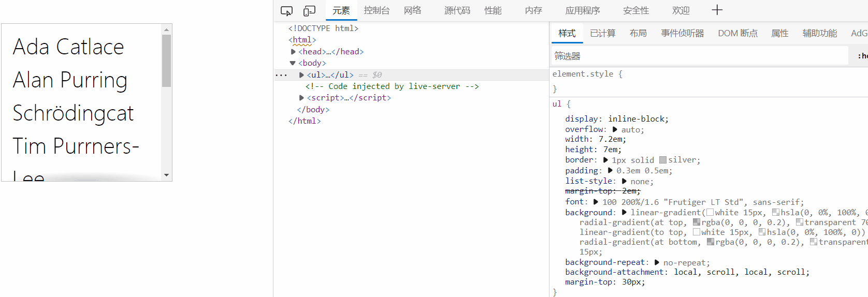
Task: Click the list scrollbar thumb
Action: point(166,61)
